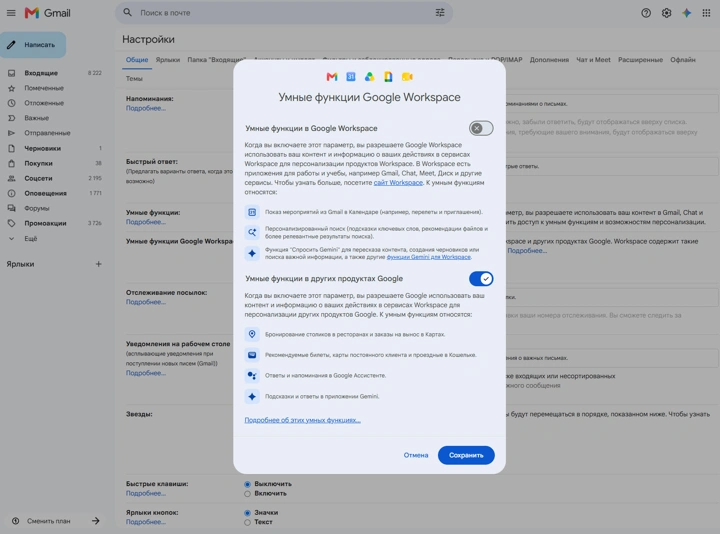Open search filter options icon
Screen dimensions: 720x534
pyautogui.click(x=440, y=12)
